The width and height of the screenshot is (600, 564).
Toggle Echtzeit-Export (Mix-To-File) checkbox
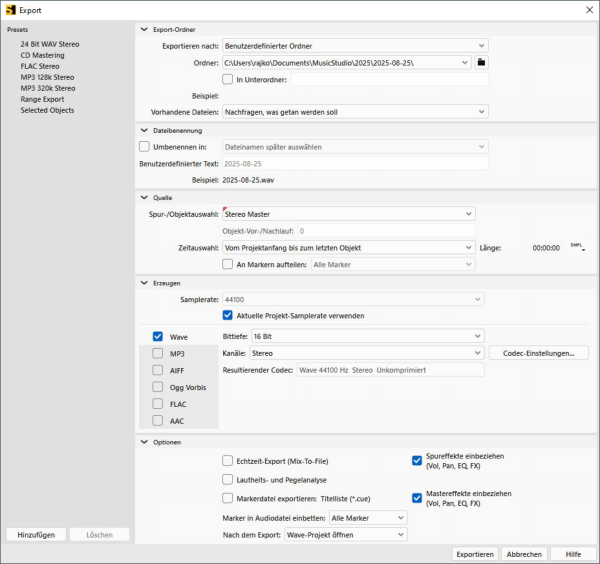[228, 461]
